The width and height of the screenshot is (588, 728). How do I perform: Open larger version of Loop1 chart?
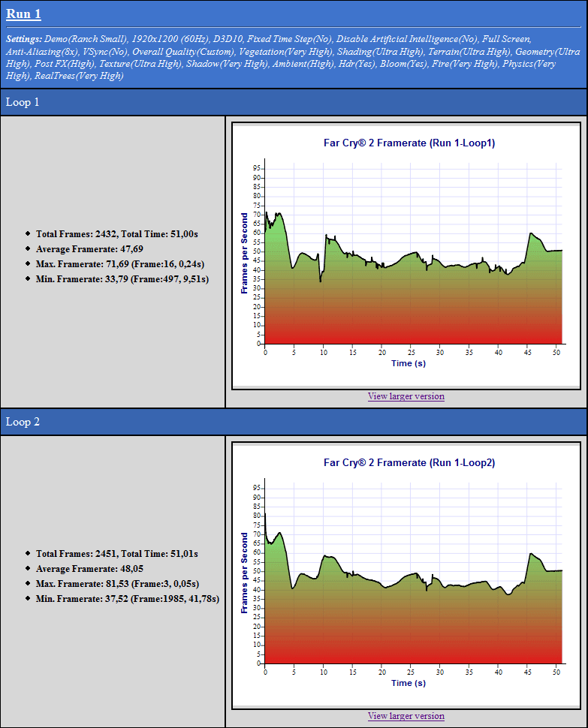tap(406, 396)
